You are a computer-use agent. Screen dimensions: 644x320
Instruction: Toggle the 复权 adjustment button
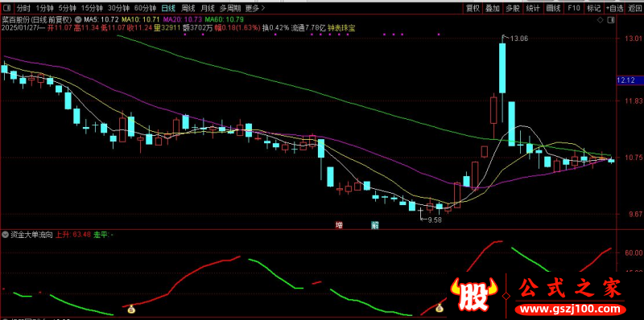(x=473, y=8)
